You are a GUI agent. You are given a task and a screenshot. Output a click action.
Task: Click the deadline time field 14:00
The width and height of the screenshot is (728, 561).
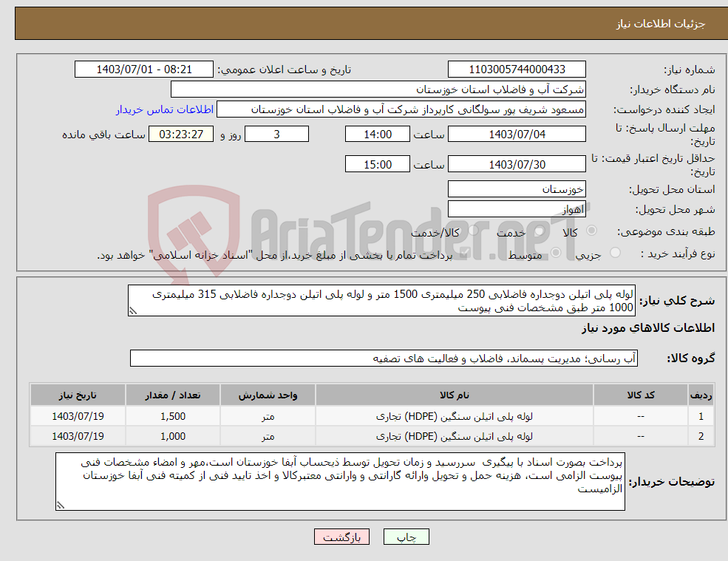378,135
